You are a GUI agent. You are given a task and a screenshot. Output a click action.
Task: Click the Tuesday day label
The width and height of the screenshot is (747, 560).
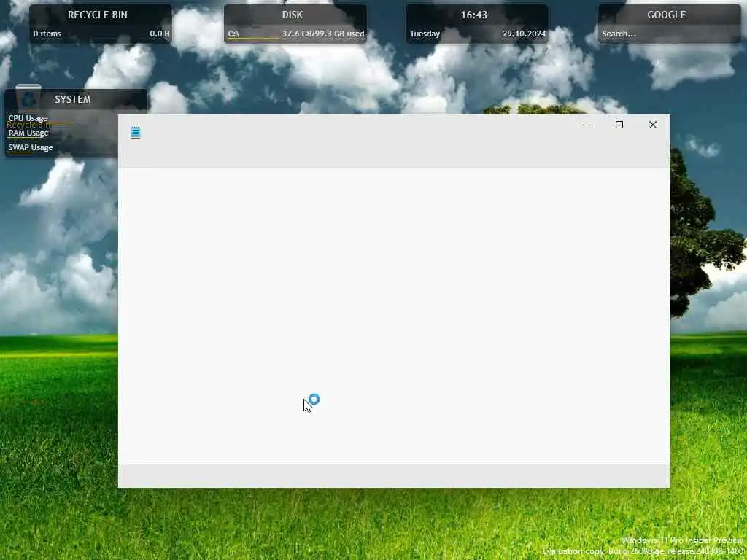(x=425, y=34)
